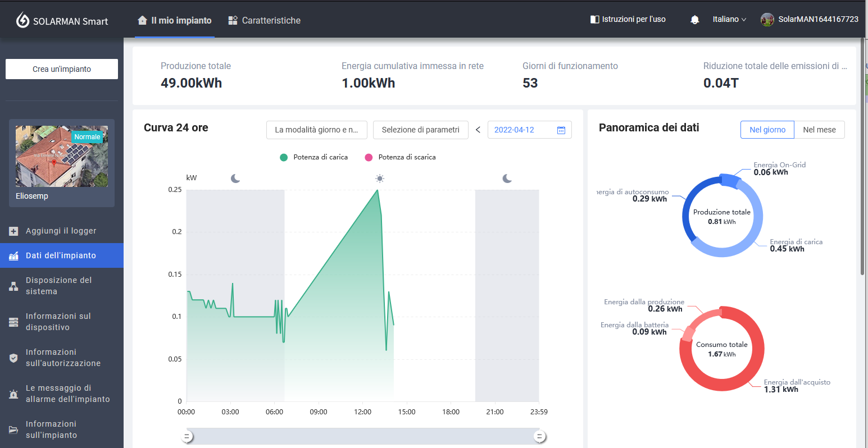This screenshot has height=448, width=868.
Task: Open the calendar date picker icon
Action: tap(561, 130)
